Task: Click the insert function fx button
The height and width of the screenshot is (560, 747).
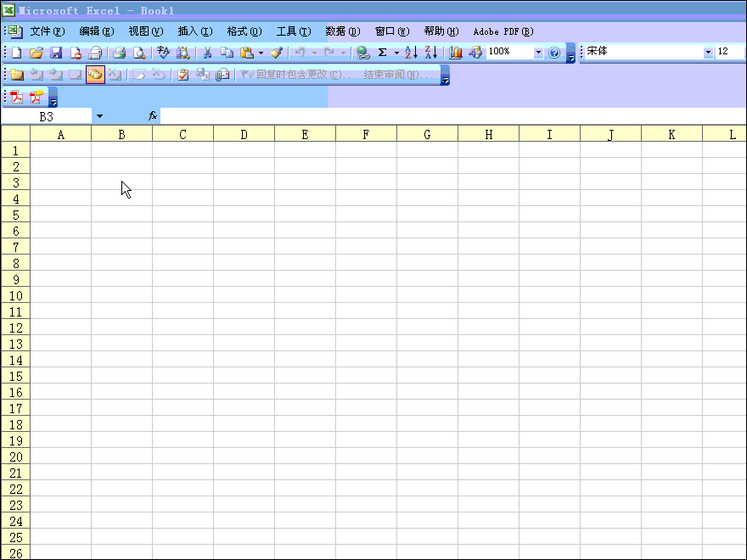Action: pyautogui.click(x=153, y=115)
